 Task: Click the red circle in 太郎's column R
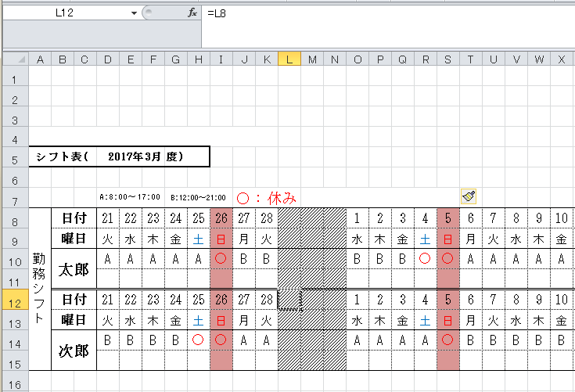[425, 258]
